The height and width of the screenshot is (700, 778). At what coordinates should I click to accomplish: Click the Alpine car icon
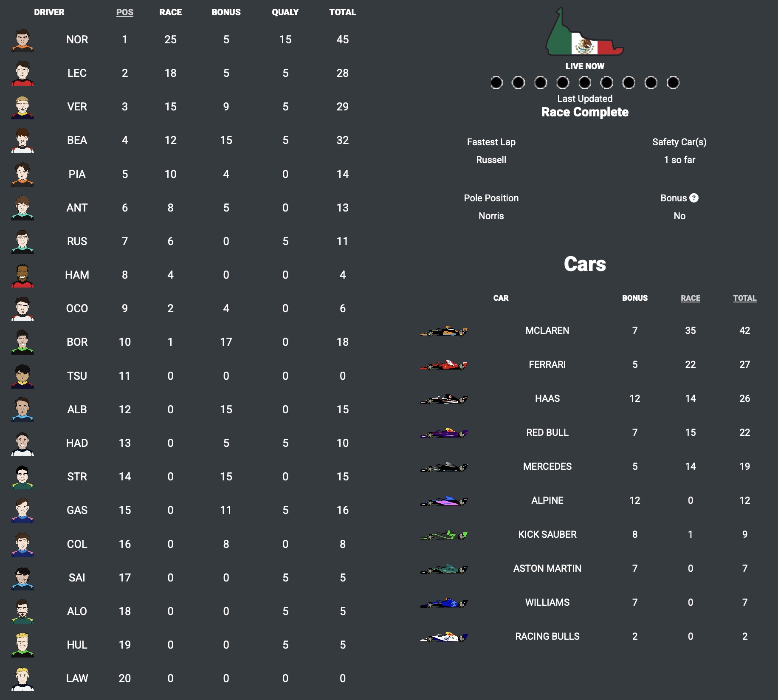[444, 501]
